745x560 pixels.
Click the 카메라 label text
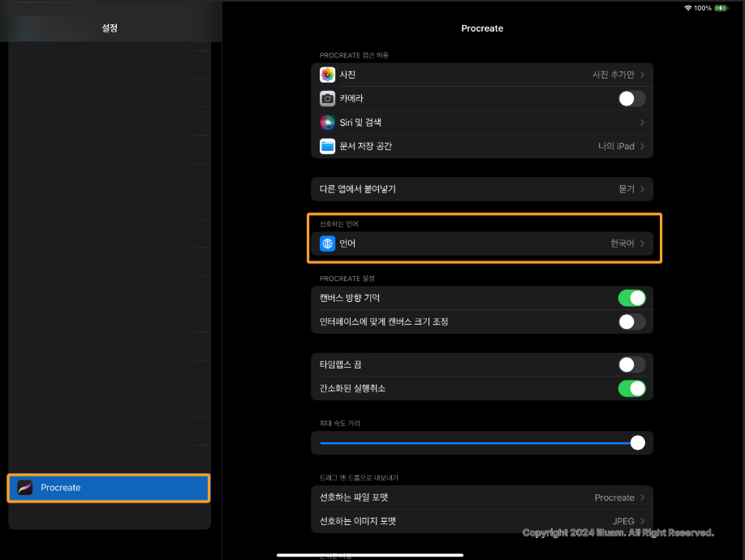pos(351,98)
